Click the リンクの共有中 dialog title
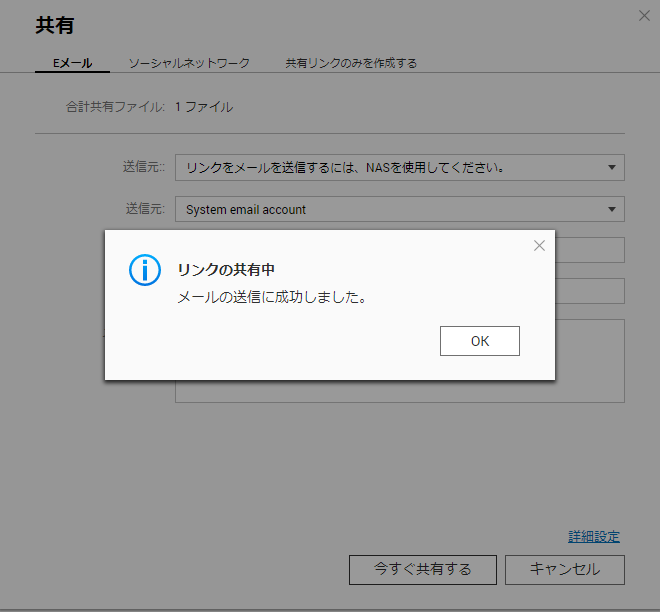 point(226,270)
